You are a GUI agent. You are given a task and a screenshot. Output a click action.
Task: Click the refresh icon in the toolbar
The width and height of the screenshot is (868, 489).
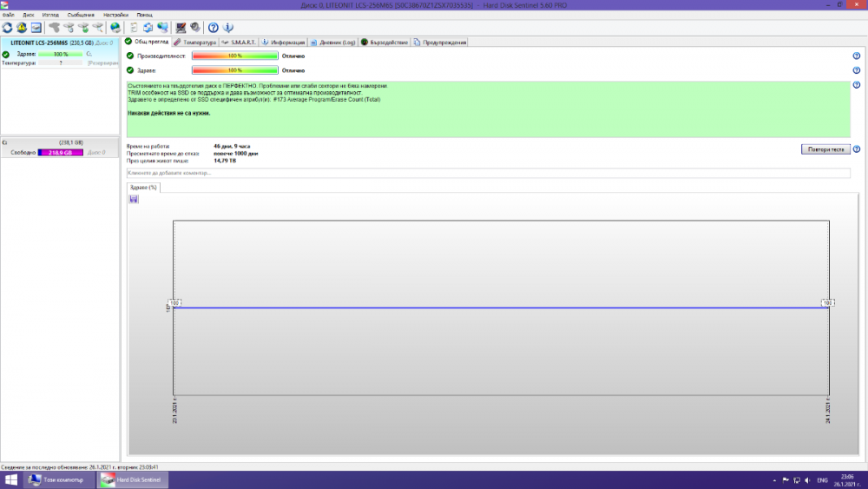pyautogui.click(x=7, y=28)
